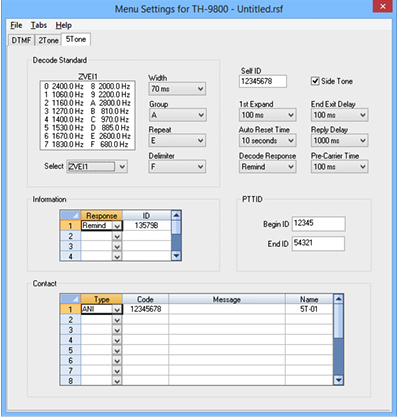The width and height of the screenshot is (397, 417).
Task: Switch to the DTMF tab
Action: [21, 40]
